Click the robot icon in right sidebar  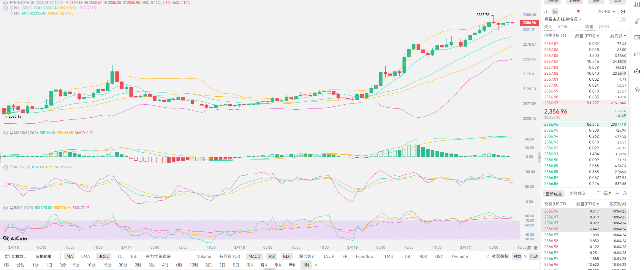tap(637, 71)
